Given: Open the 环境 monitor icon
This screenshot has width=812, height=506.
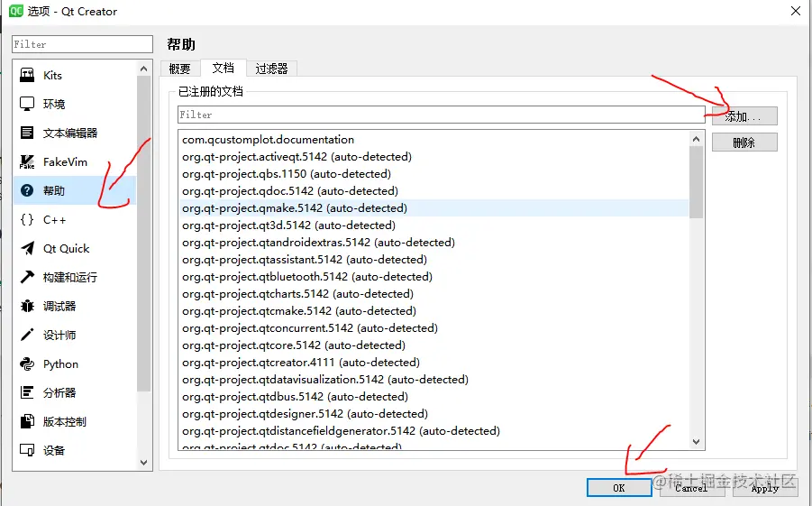Looking at the screenshot, I should [x=27, y=104].
